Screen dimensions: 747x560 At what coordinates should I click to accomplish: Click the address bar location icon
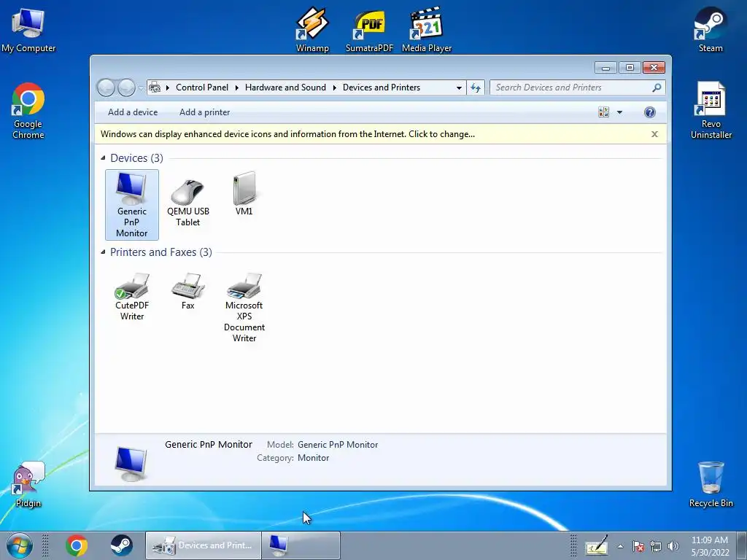click(x=155, y=87)
